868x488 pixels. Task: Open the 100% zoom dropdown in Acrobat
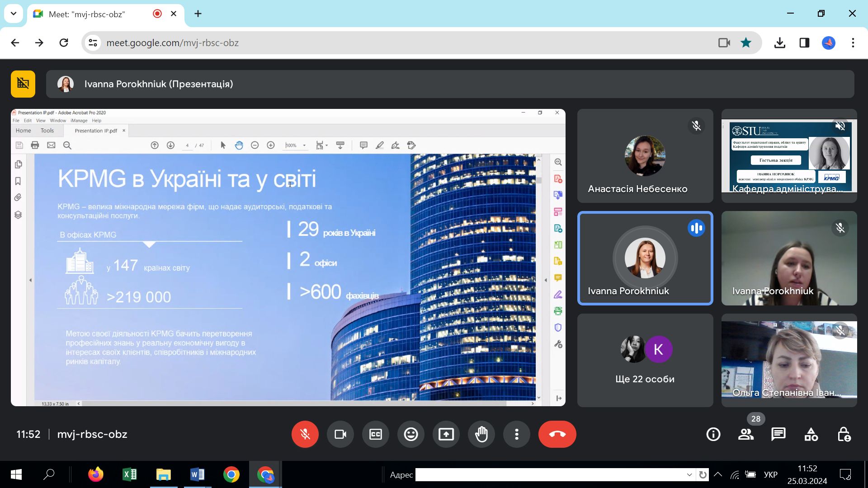tap(304, 145)
